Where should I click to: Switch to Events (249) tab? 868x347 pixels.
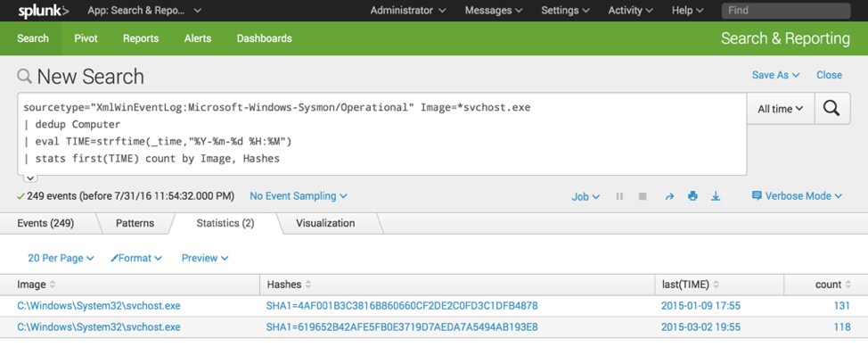click(45, 223)
